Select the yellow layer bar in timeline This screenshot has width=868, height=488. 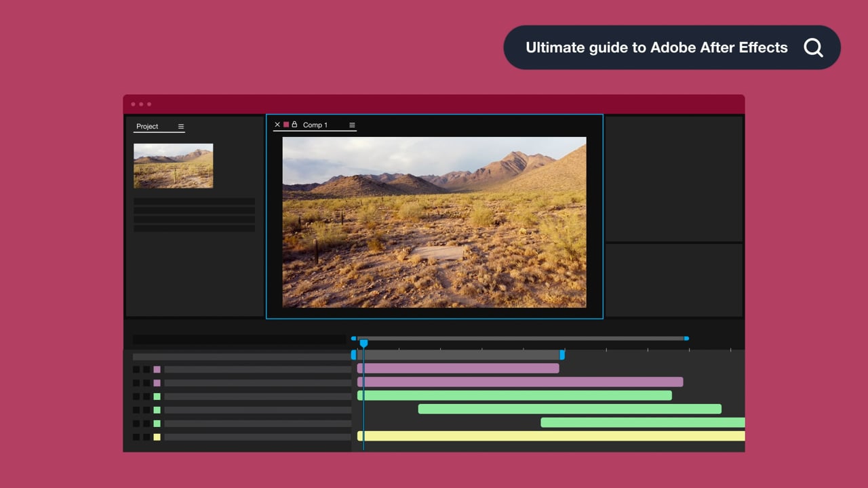(551, 436)
